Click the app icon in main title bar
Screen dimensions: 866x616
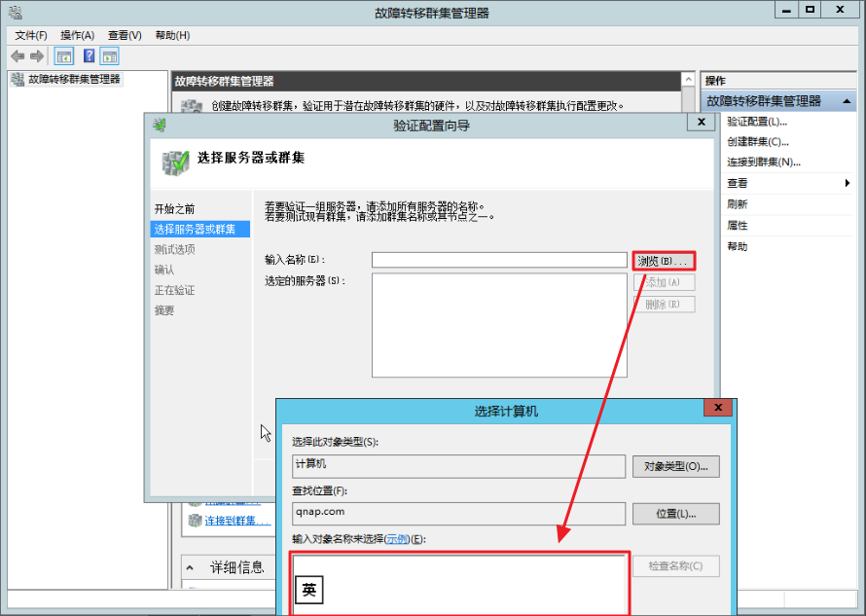(x=16, y=12)
